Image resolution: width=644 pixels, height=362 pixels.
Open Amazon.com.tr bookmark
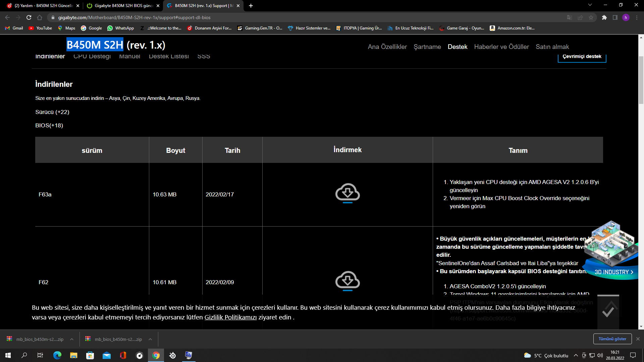[x=512, y=28]
